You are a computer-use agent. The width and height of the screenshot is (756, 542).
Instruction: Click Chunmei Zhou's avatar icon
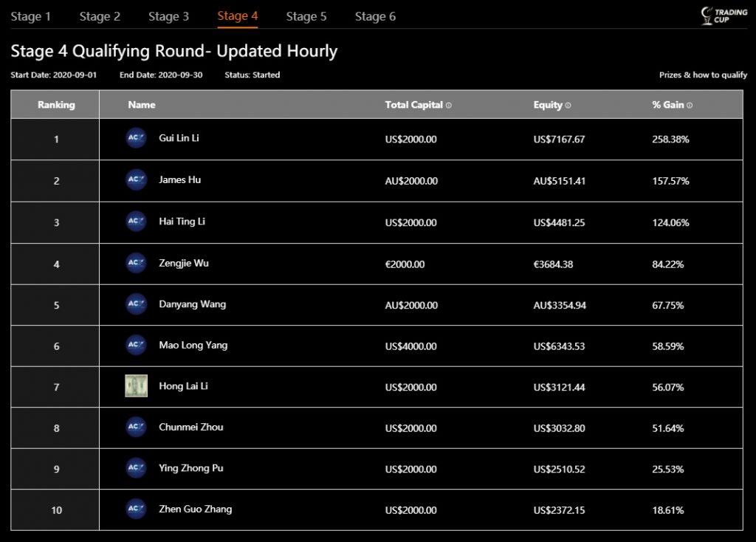click(x=136, y=427)
